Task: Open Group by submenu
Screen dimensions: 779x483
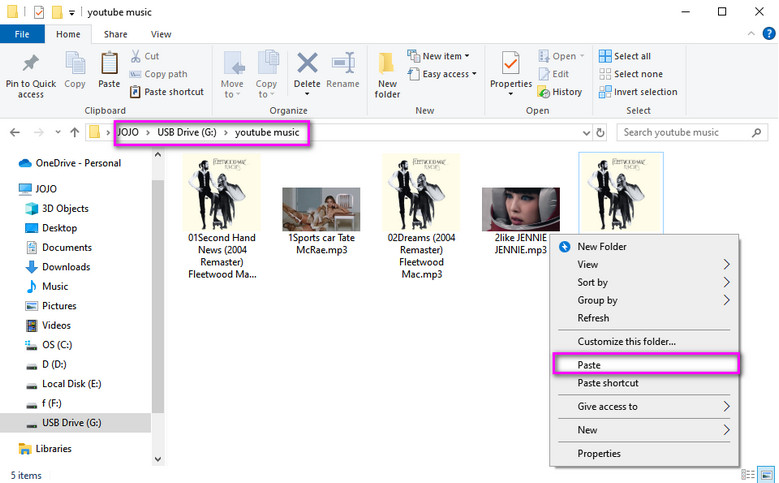Action: (x=644, y=300)
